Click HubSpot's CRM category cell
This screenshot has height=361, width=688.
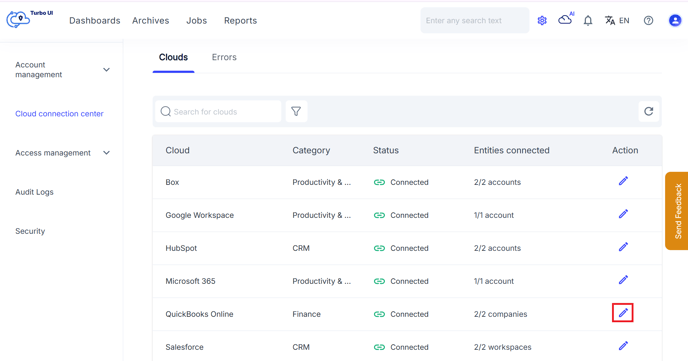[301, 248]
